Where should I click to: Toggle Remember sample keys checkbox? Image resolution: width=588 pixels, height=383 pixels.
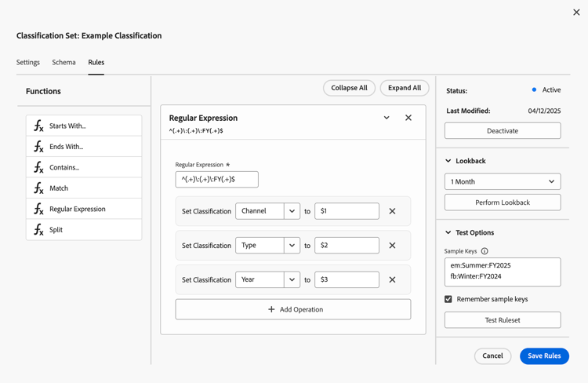(x=448, y=299)
